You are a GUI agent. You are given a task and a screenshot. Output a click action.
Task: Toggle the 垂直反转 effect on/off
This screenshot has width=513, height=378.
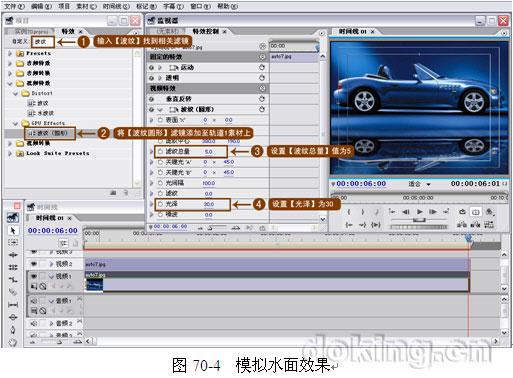(x=152, y=99)
